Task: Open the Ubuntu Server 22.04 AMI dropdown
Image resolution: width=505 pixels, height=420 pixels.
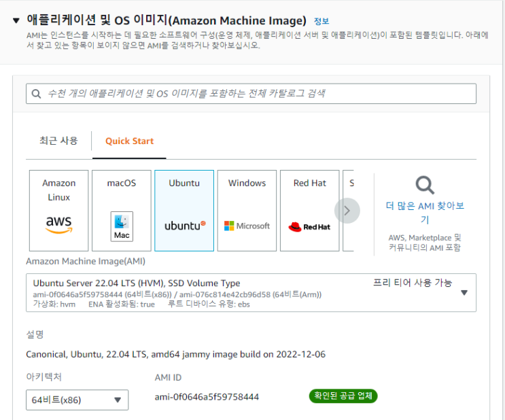Action: click(251, 293)
